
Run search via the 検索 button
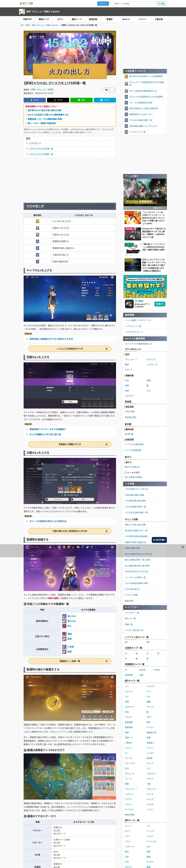pyautogui.click(x=161, y=4)
